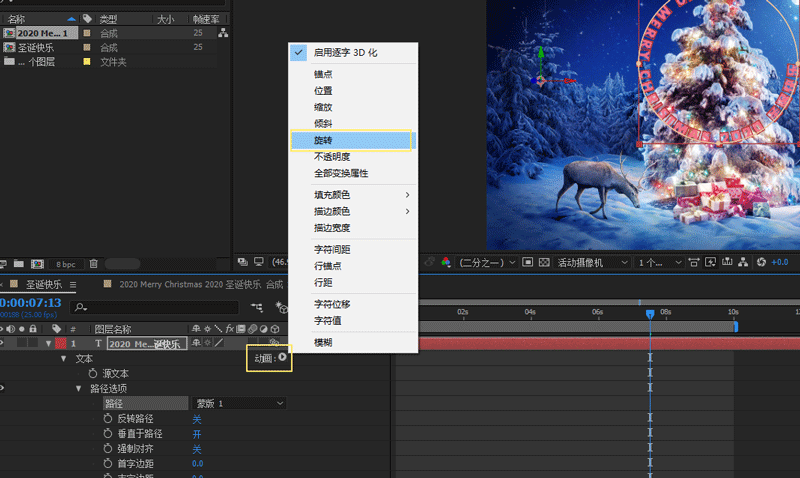
Task: Open the 填充颜色 submenu
Action: coord(353,195)
